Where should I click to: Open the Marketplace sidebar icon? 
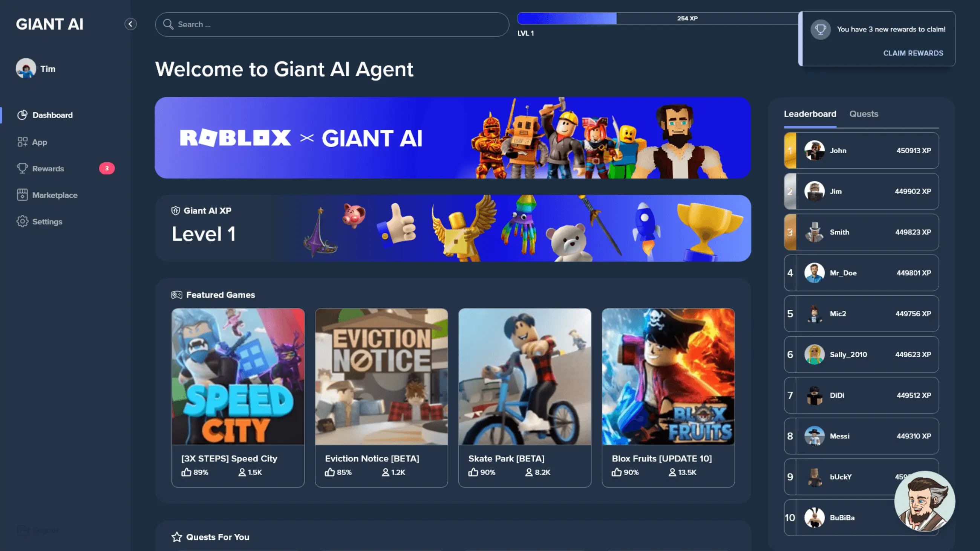click(23, 195)
